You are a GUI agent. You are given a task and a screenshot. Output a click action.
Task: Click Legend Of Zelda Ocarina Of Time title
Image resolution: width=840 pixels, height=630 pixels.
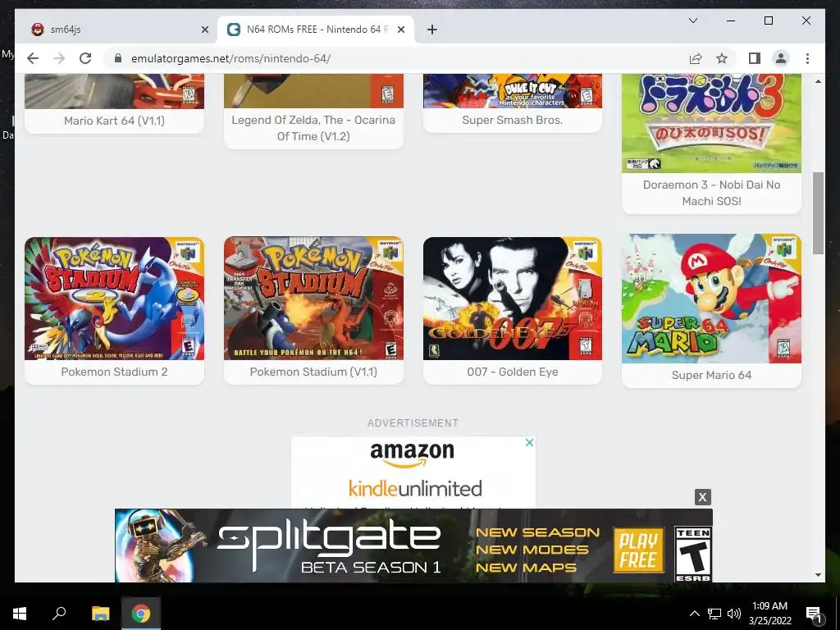313,128
